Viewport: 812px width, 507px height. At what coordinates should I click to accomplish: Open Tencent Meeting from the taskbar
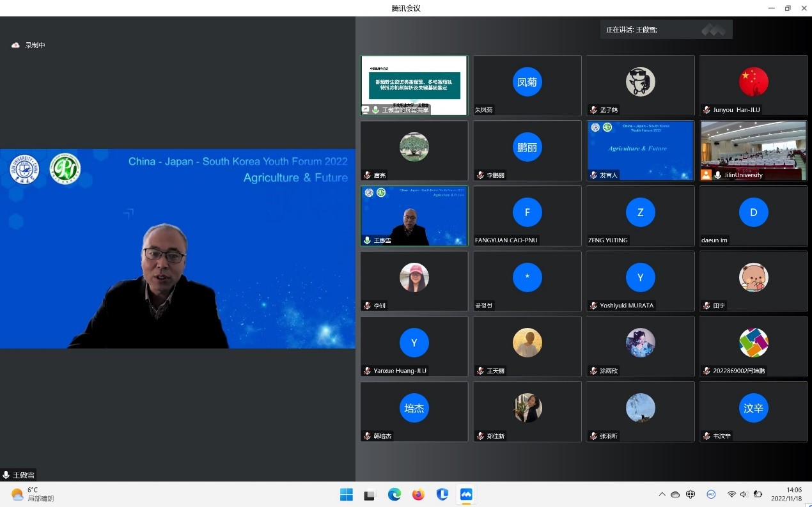click(x=467, y=494)
